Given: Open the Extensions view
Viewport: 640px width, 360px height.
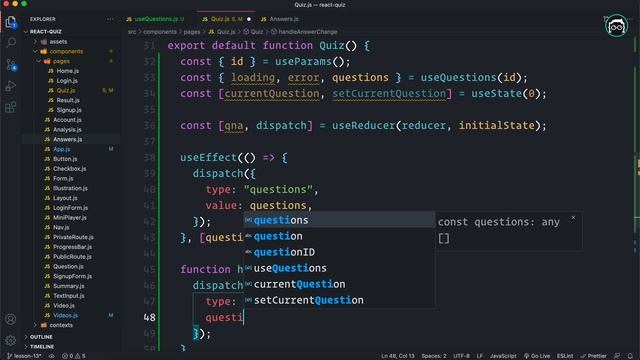Looking at the screenshot, I should [x=11, y=107].
